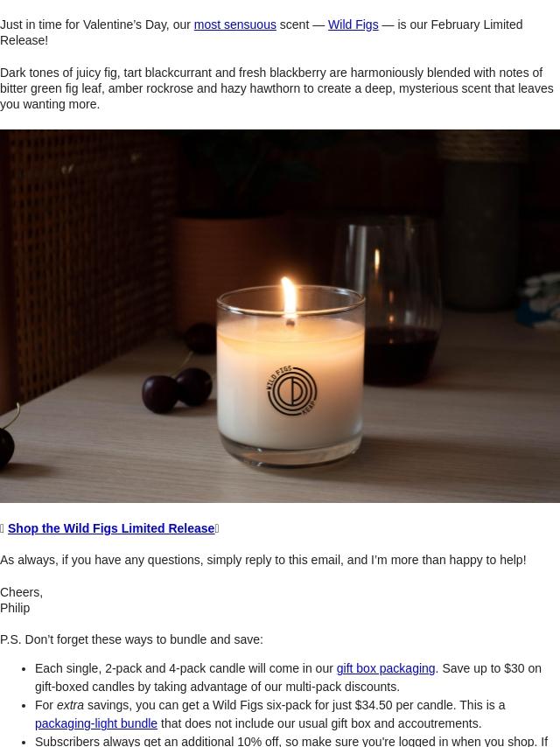Click the "Subscribers always get an additional 10% off" bullet
Image resolution: width=560 pixels, height=747 pixels.
[291, 741]
